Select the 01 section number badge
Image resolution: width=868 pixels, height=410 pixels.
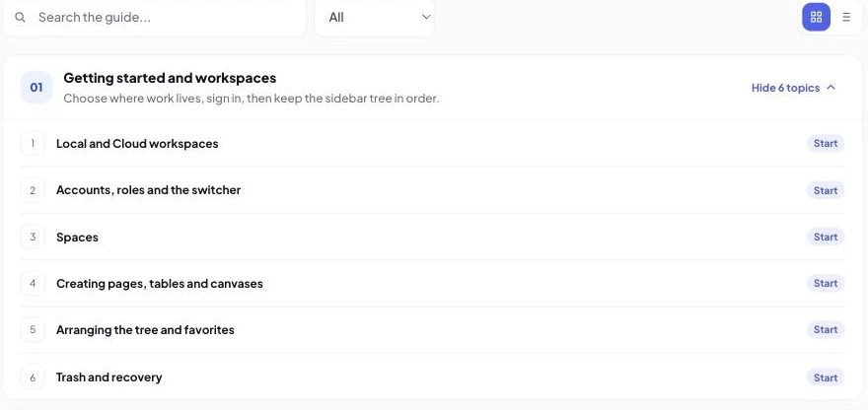[36, 88]
